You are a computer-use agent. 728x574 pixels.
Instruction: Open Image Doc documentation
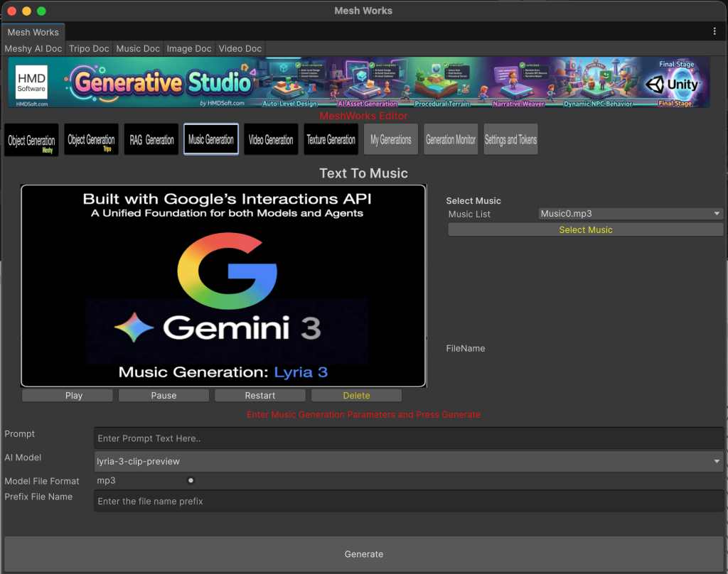189,49
